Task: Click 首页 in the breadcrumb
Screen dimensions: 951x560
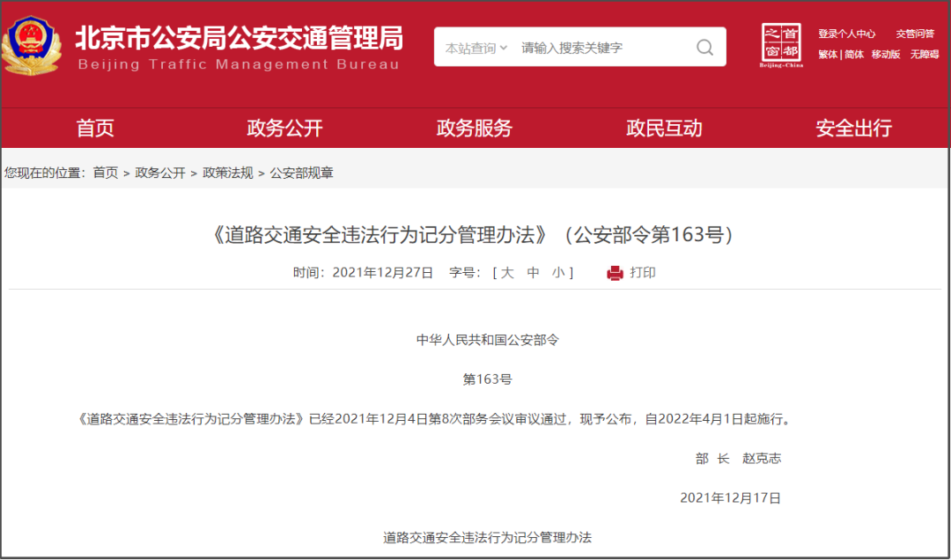Action: 106,173
